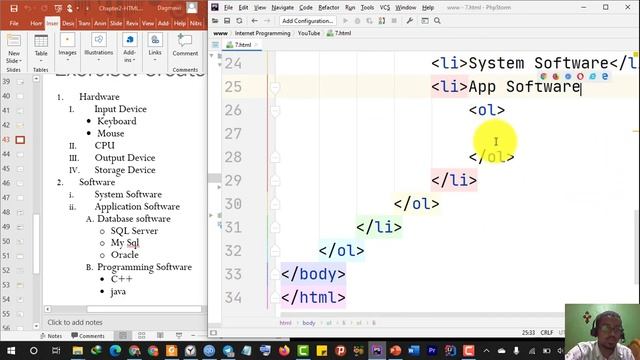Show hidden system tray icons chevron
640x360 pixels.
(487, 351)
